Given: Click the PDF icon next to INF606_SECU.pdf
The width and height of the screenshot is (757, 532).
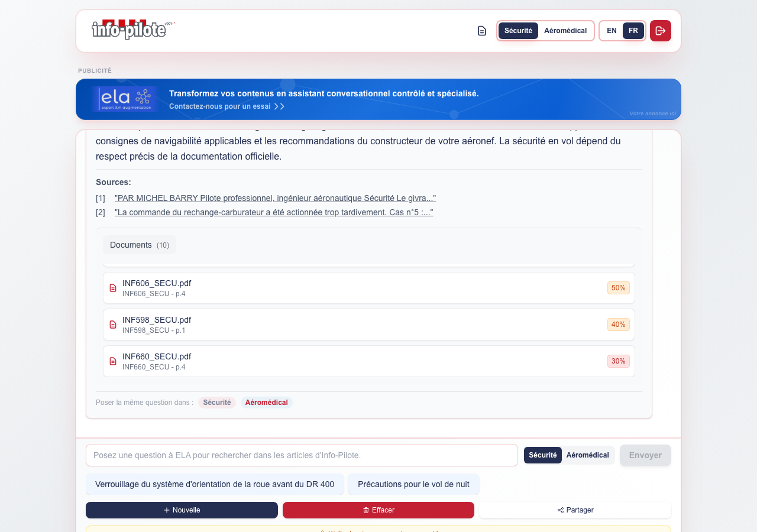Looking at the screenshot, I should (113, 288).
